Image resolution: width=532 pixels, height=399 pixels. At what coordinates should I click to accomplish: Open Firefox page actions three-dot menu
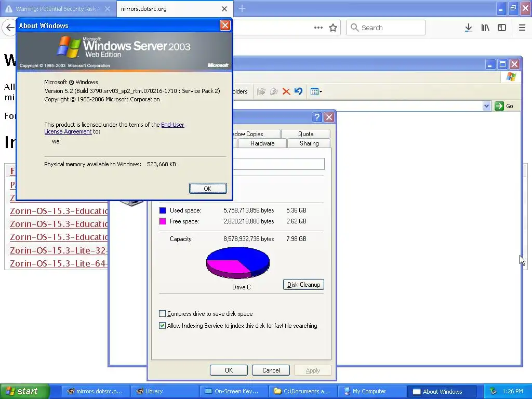point(318,28)
